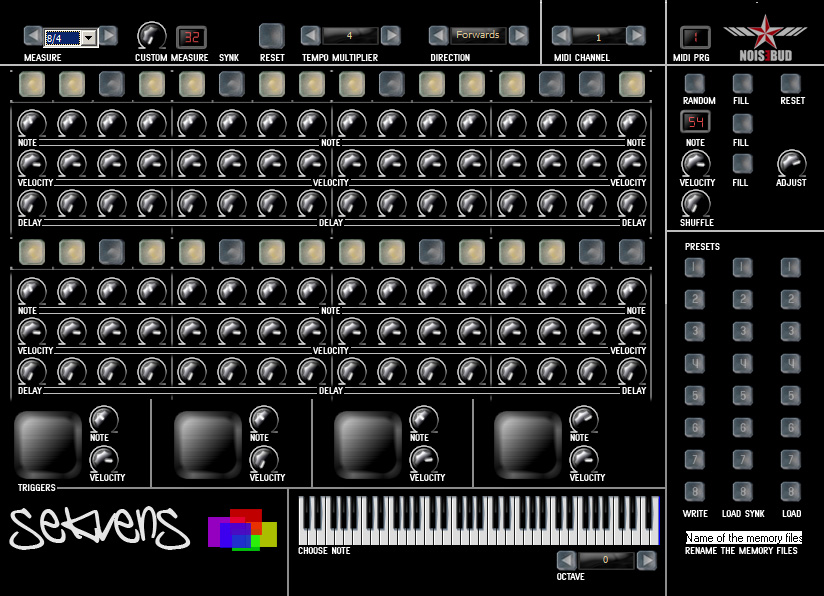Click preset 8 in the Write column
This screenshot has height=596, width=824.
pos(695,491)
